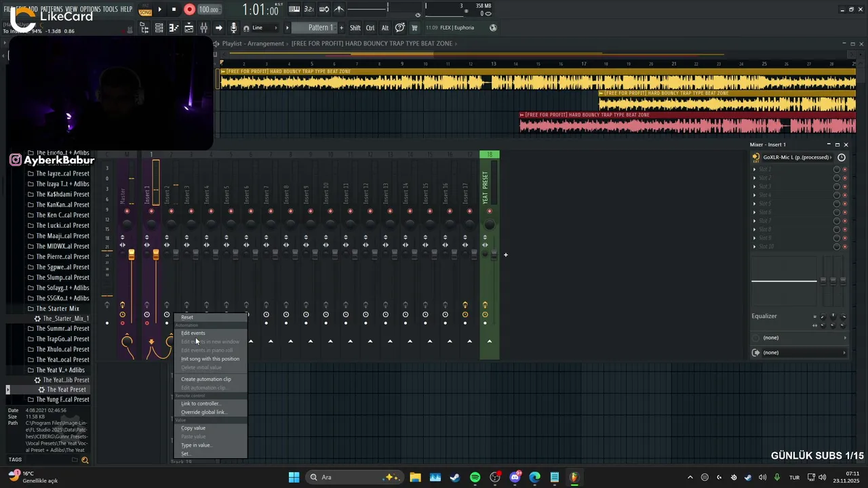Click the Shift modifier button
Screen dimensions: 868x488
(x=355, y=28)
